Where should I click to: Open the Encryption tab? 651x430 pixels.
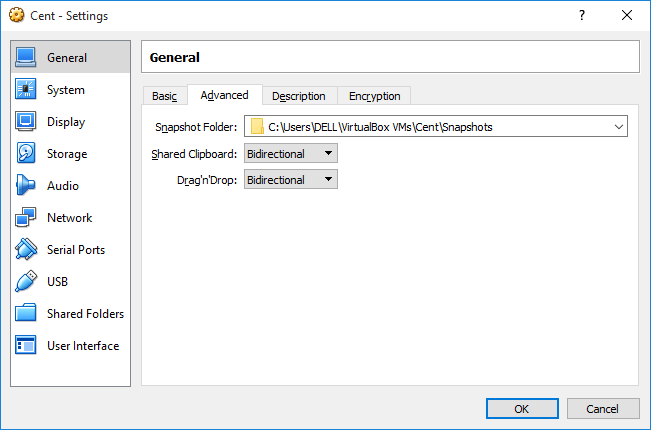click(x=374, y=96)
